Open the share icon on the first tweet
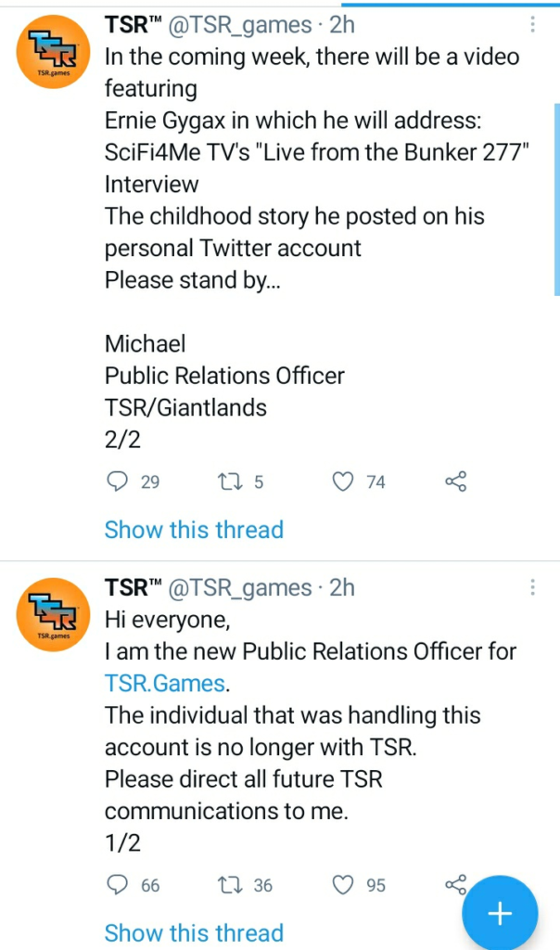Image resolution: width=560 pixels, height=950 pixels. coord(455,481)
